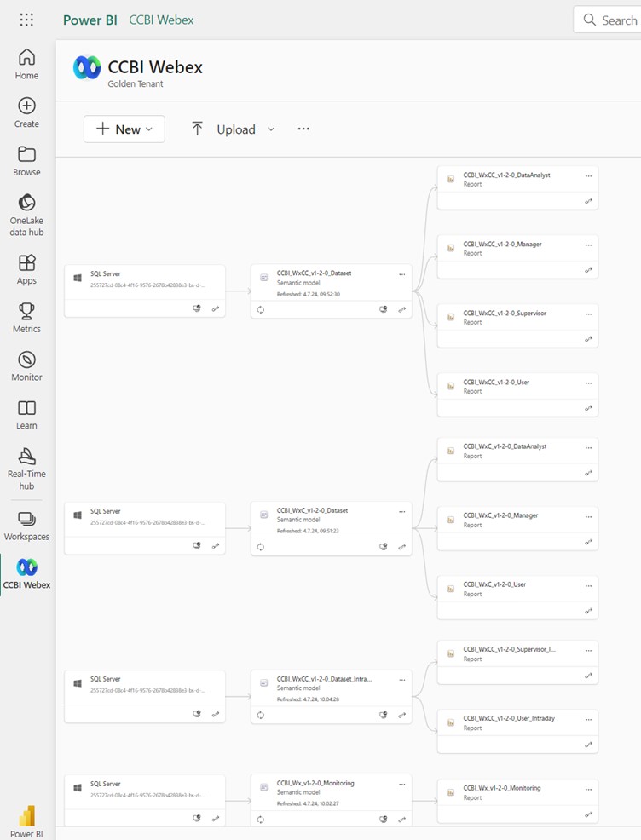Click the Golden Tenant subtitle
The height and width of the screenshot is (840, 641).
click(135, 84)
